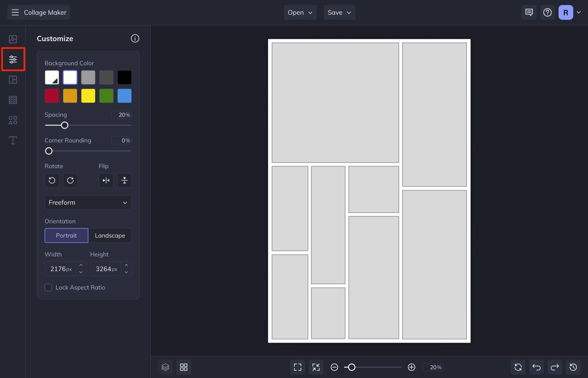Expand the Open menu
This screenshot has height=378, width=588.
pyautogui.click(x=300, y=12)
